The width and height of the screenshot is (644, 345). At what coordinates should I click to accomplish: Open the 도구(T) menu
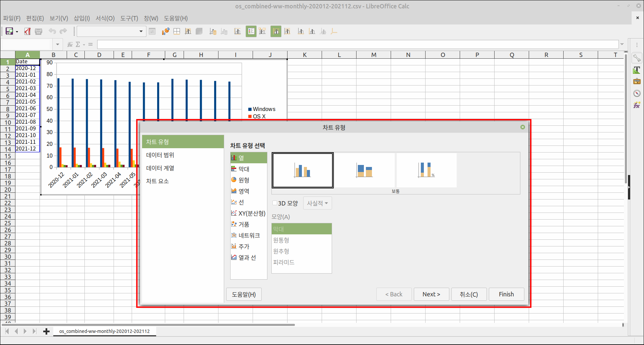click(x=129, y=18)
